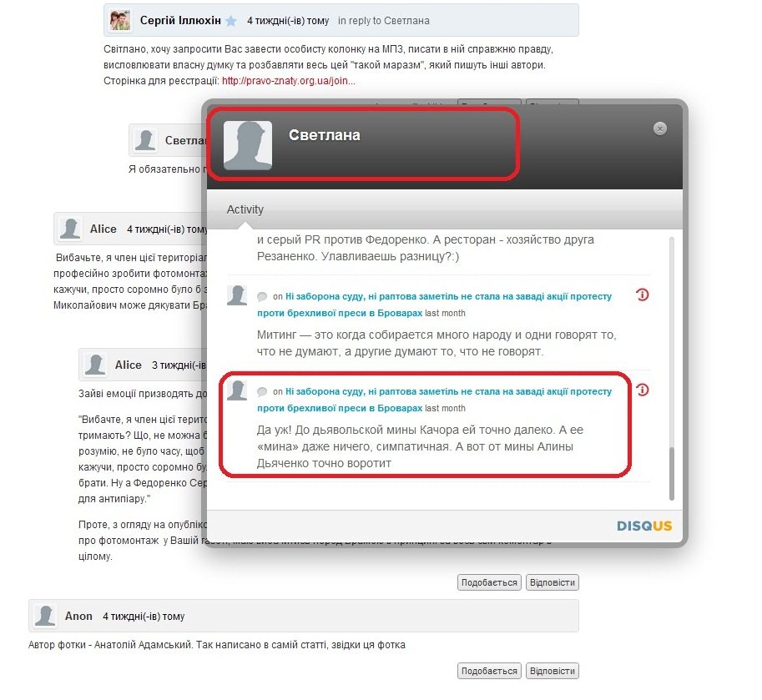Viewport: 762px width, 700px height.
Task: Click Подобається button under Alice's comment
Action: (489, 582)
